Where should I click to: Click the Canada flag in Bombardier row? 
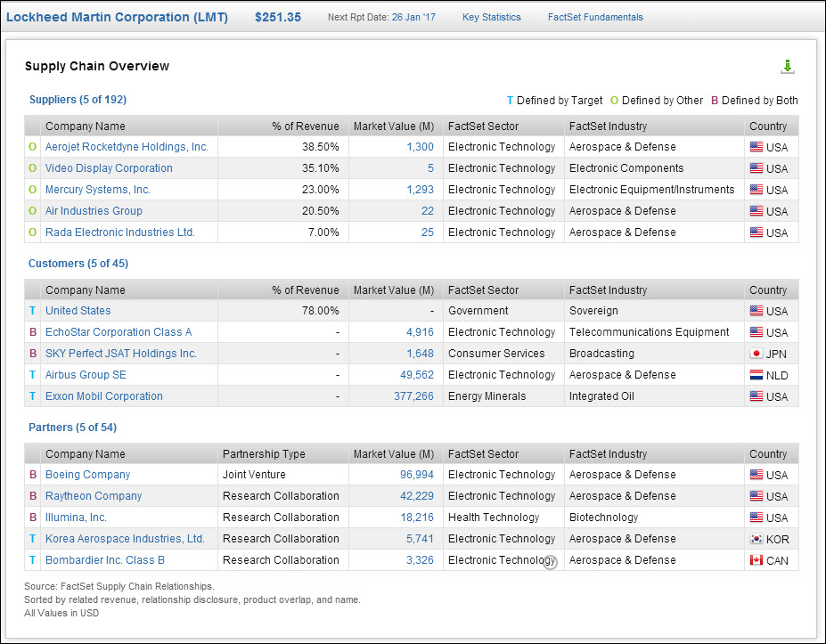756,559
